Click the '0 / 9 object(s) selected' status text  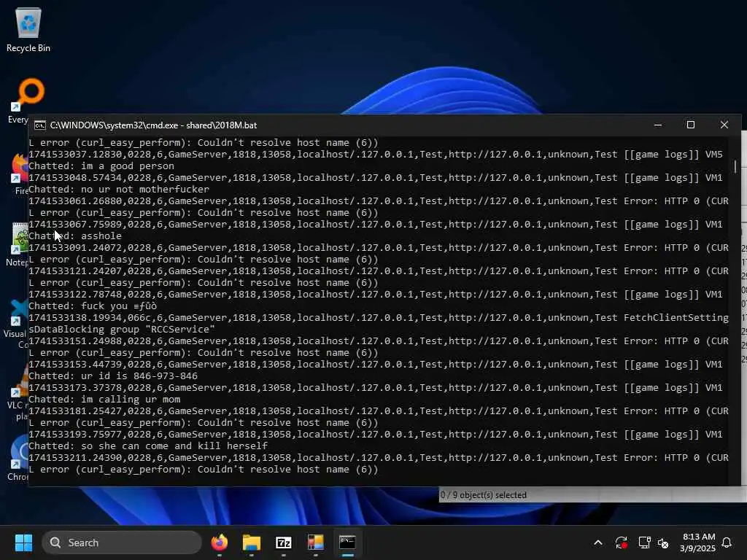pos(484,495)
